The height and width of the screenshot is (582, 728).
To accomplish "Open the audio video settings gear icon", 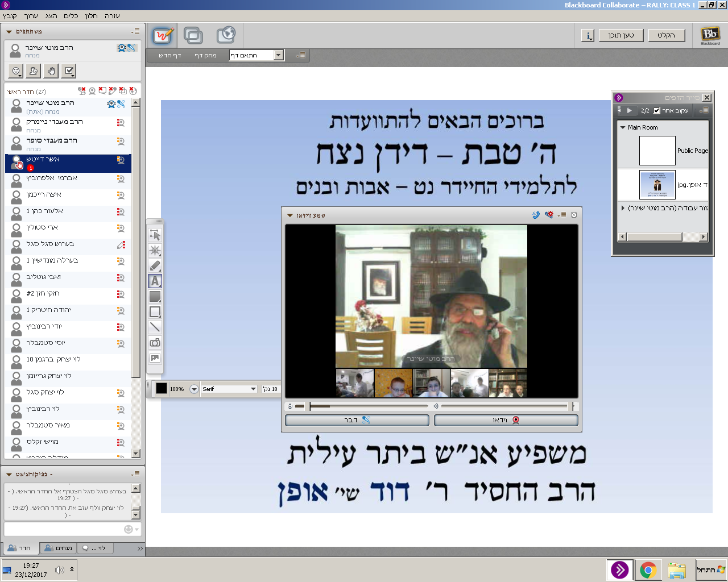I will [x=549, y=215].
